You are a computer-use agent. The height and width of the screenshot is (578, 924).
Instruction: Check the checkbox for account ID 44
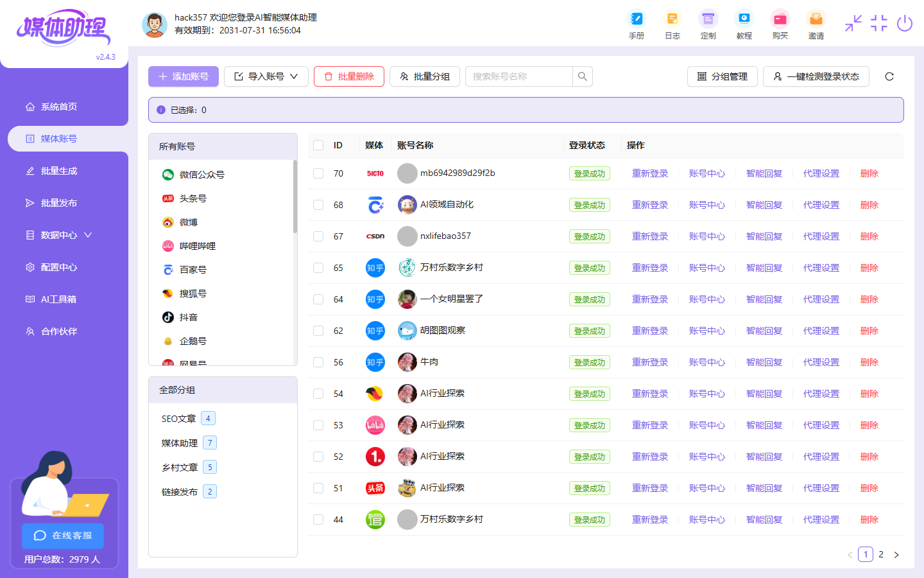318,520
